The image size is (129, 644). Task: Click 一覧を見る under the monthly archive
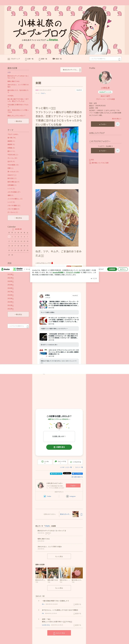[18, 314]
